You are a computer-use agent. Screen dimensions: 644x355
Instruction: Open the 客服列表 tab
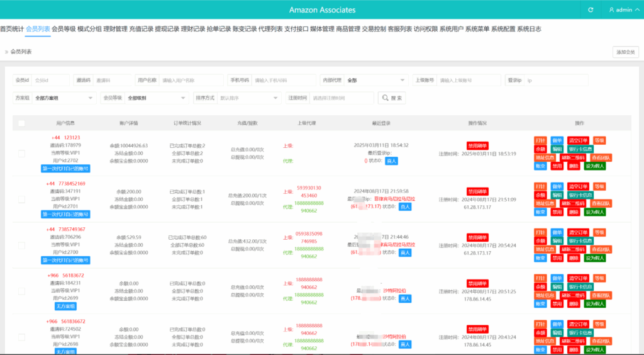pos(400,29)
